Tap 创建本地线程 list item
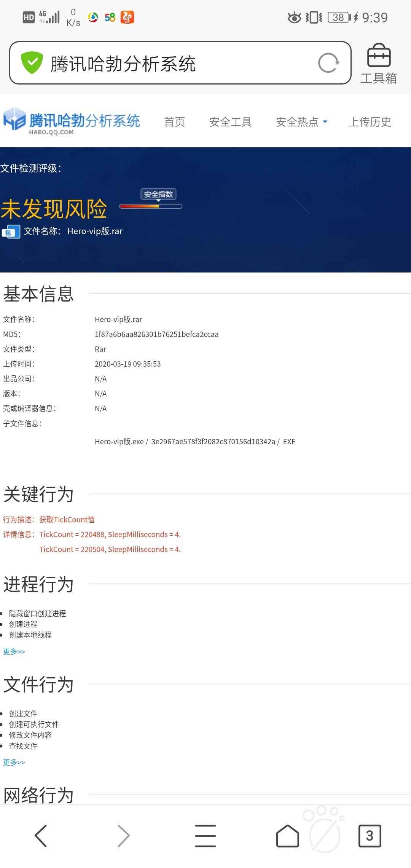This screenshot has width=411, height=868. tap(30, 635)
